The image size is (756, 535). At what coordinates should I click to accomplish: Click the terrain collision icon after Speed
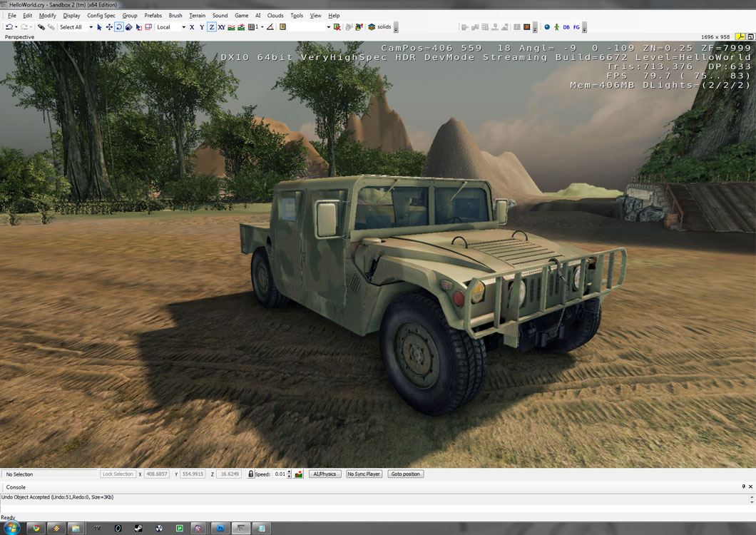tap(299, 474)
